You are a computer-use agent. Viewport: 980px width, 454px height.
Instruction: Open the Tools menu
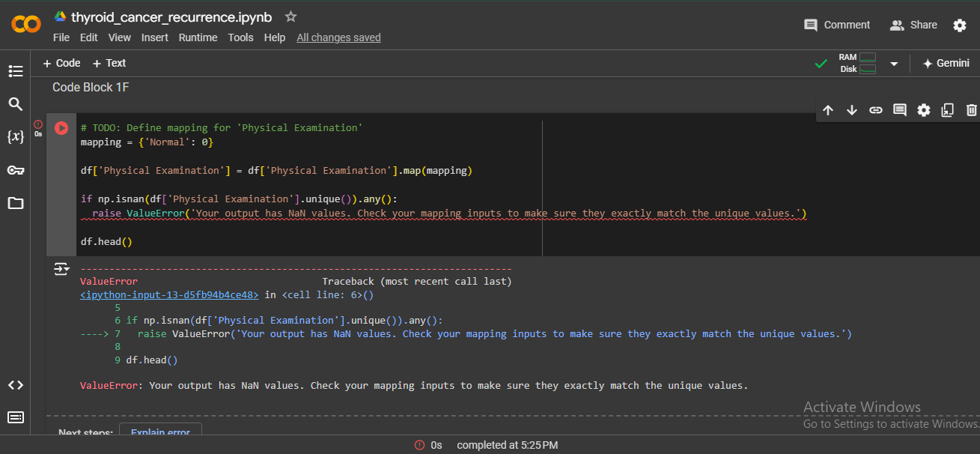(241, 37)
